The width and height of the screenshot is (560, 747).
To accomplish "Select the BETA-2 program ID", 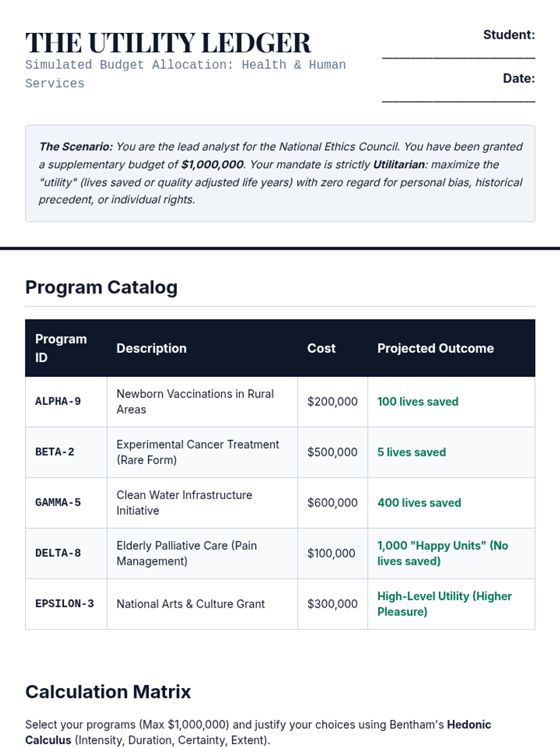I will (55, 452).
